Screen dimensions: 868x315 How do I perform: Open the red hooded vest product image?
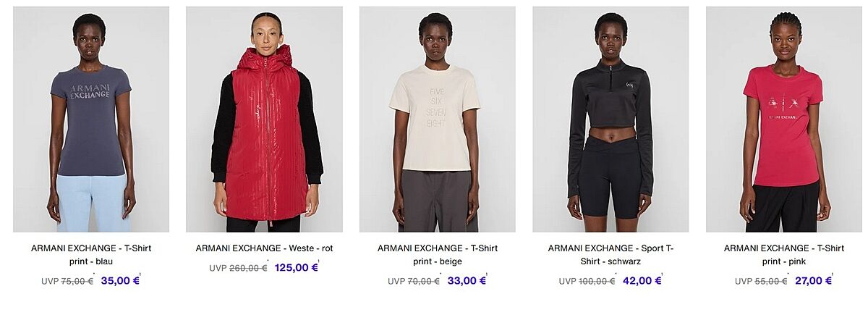point(264,119)
